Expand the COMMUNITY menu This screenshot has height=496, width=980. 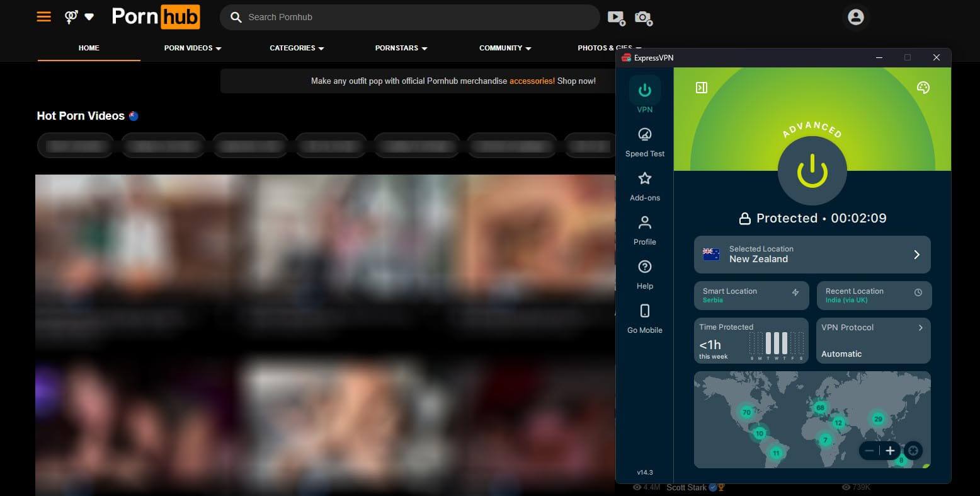(x=505, y=48)
